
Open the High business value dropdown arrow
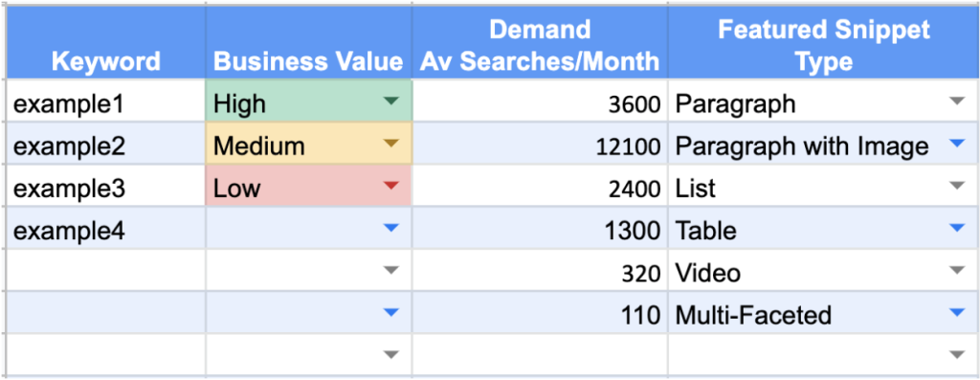[390, 100]
